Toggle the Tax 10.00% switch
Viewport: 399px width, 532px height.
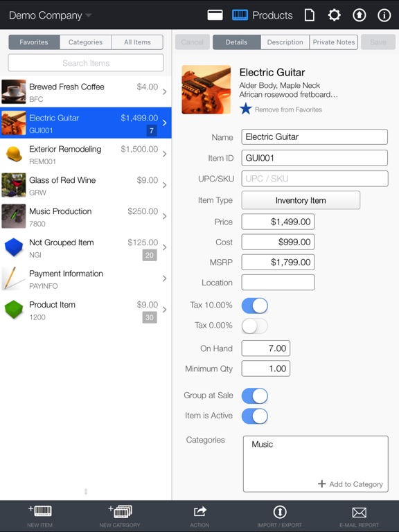coord(254,305)
